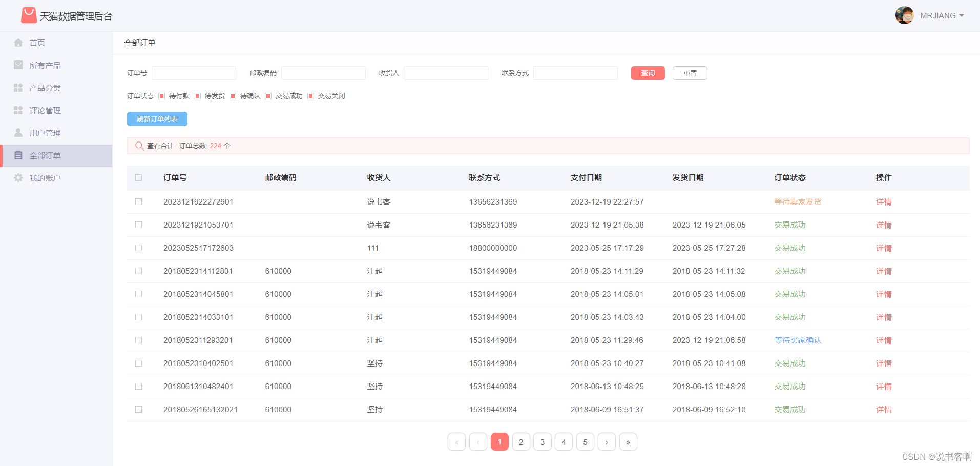
Task: Toggle the 交易成功 status checkbox
Action: coord(268,96)
